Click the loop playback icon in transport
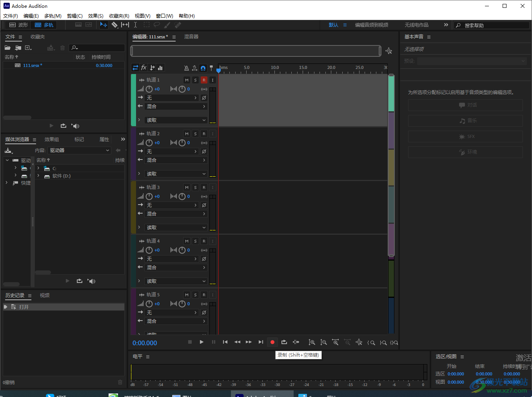 coord(284,342)
